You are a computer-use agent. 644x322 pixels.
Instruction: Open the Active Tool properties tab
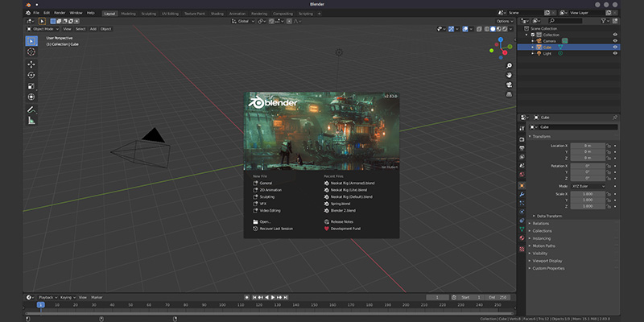point(522,129)
